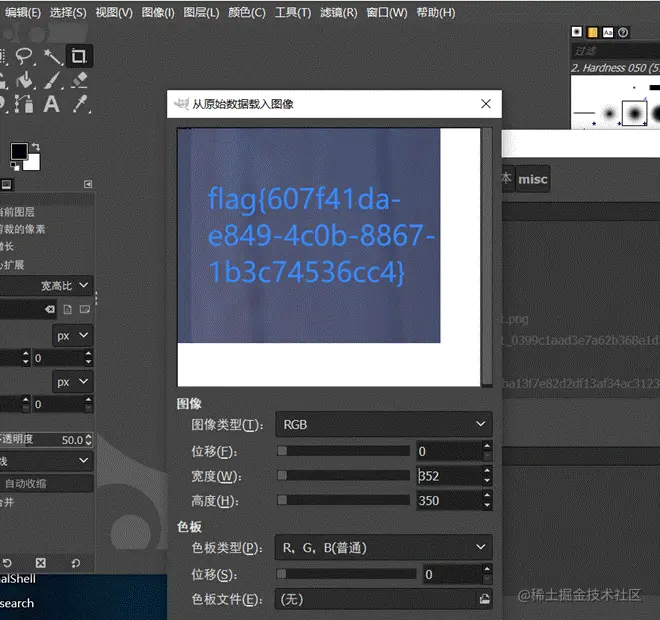Screen dimensions: 660x620
Task: Click the foreground color swatch
Action: pyautogui.click(x=19, y=151)
